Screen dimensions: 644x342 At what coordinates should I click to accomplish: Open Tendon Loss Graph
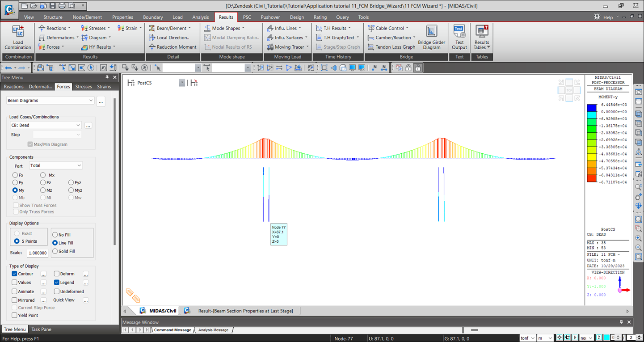(x=391, y=47)
